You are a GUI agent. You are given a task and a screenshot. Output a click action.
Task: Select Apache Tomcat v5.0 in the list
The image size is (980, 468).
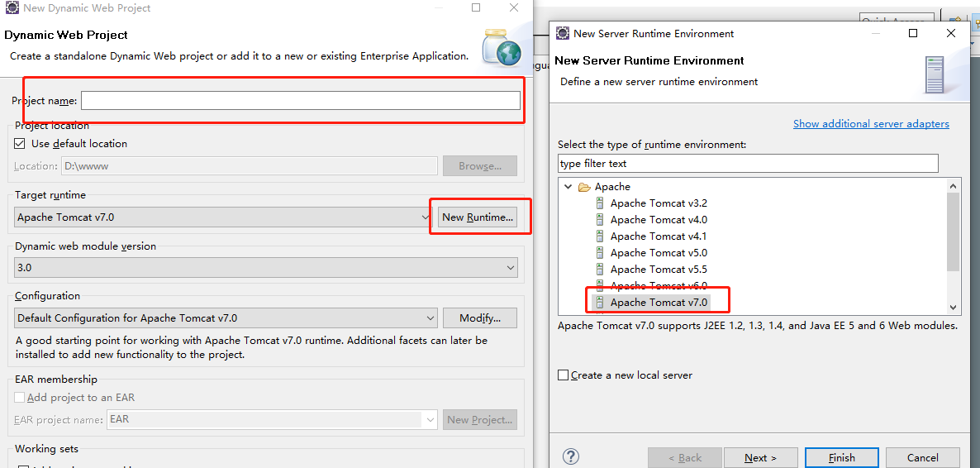pyautogui.click(x=658, y=253)
